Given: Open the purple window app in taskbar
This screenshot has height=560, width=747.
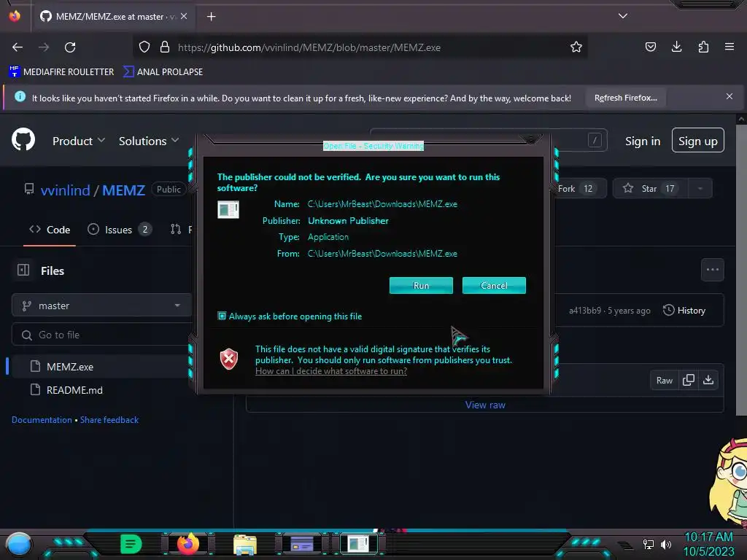Looking at the screenshot, I should click(301, 544).
